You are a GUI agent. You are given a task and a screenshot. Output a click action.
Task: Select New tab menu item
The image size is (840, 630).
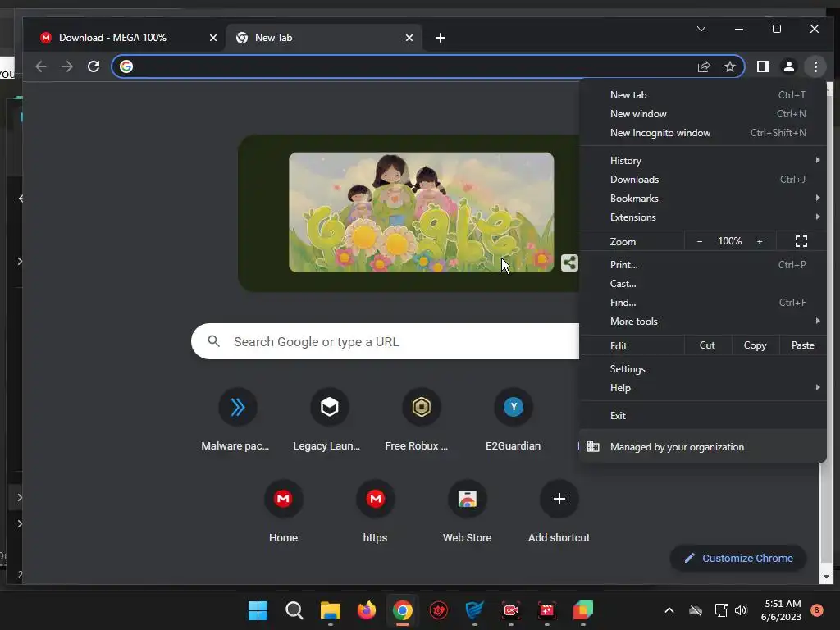703,95
